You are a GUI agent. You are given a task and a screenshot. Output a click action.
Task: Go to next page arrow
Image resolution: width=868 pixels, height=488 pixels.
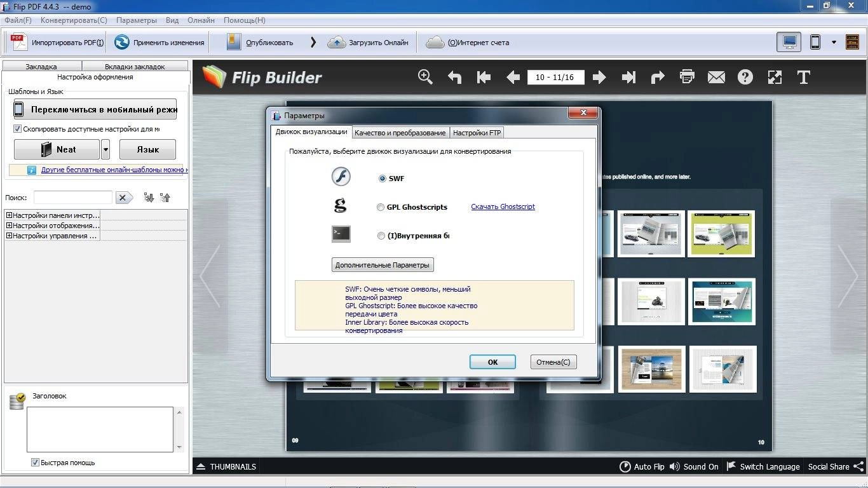click(599, 78)
